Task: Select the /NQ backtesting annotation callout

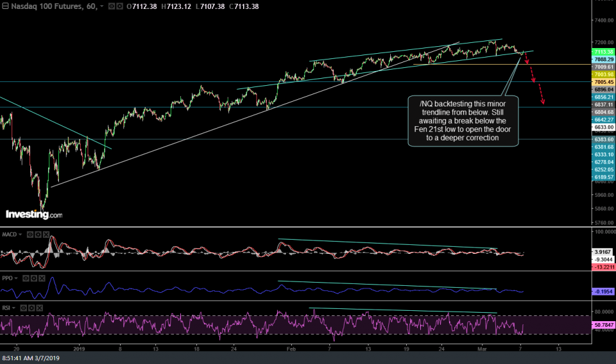Action: tap(463, 121)
